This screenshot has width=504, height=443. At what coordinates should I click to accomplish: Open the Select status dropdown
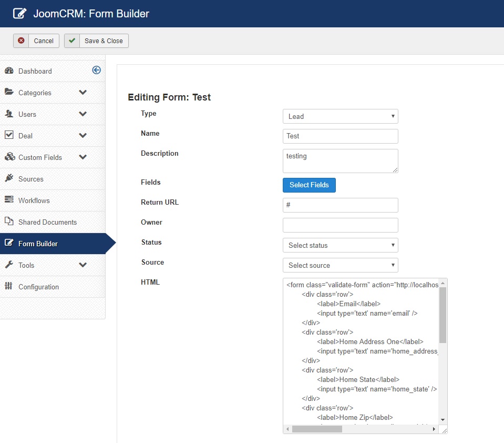[x=340, y=245]
